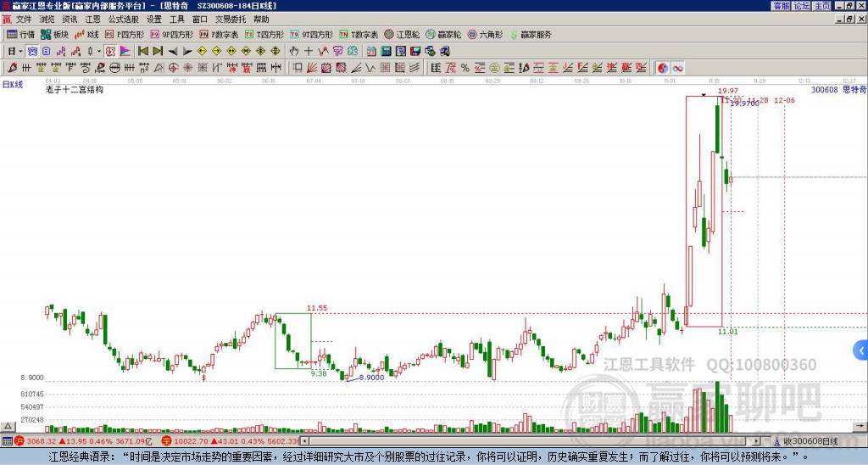Open the 帮助 menu
The width and height of the screenshot is (868, 465).
click(261, 20)
